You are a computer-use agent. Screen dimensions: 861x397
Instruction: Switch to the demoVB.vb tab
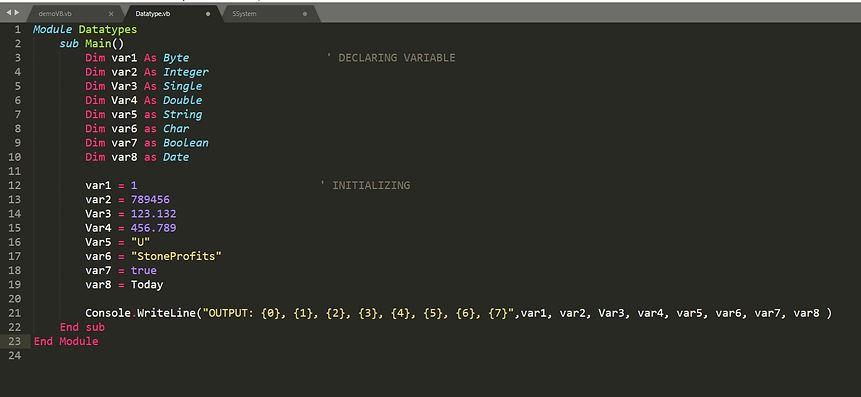point(55,13)
